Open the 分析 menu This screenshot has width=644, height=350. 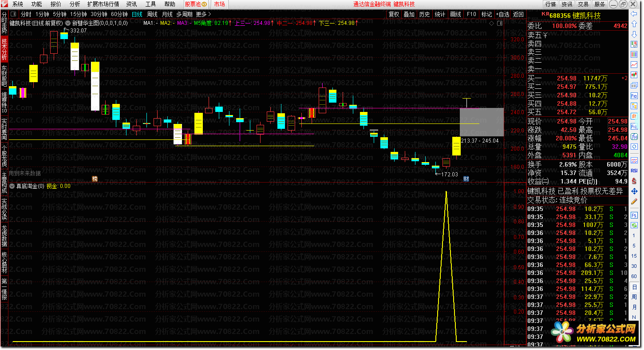(75, 4)
